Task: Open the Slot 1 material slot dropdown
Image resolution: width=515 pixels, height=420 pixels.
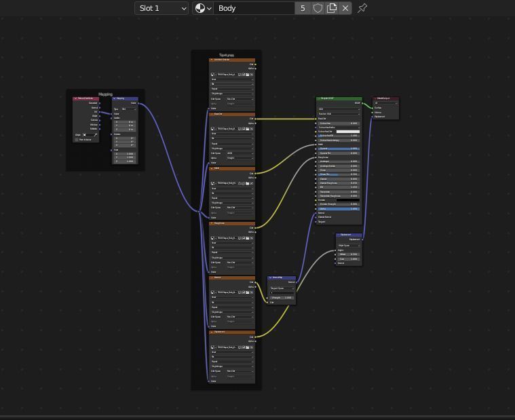Action: point(161,8)
